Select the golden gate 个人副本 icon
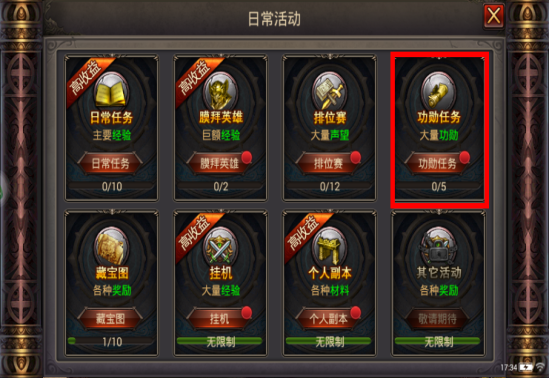The height and width of the screenshot is (378, 549). click(x=329, y=246)
